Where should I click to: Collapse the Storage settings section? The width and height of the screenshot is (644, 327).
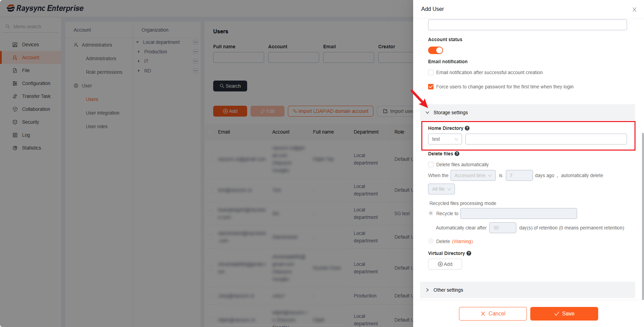tap(427, 113)
